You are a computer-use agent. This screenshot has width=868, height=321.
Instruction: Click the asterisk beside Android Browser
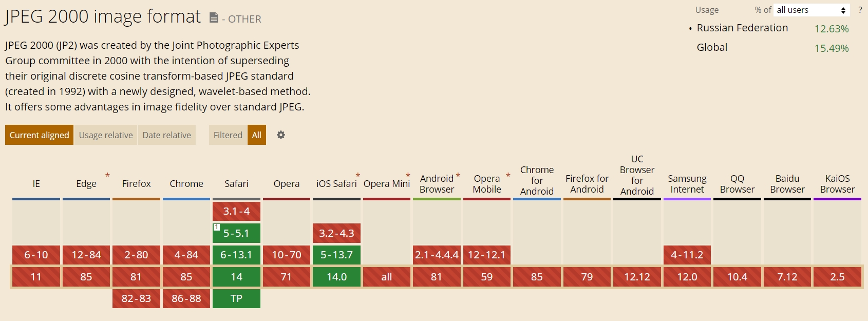(x=458, y=176)
